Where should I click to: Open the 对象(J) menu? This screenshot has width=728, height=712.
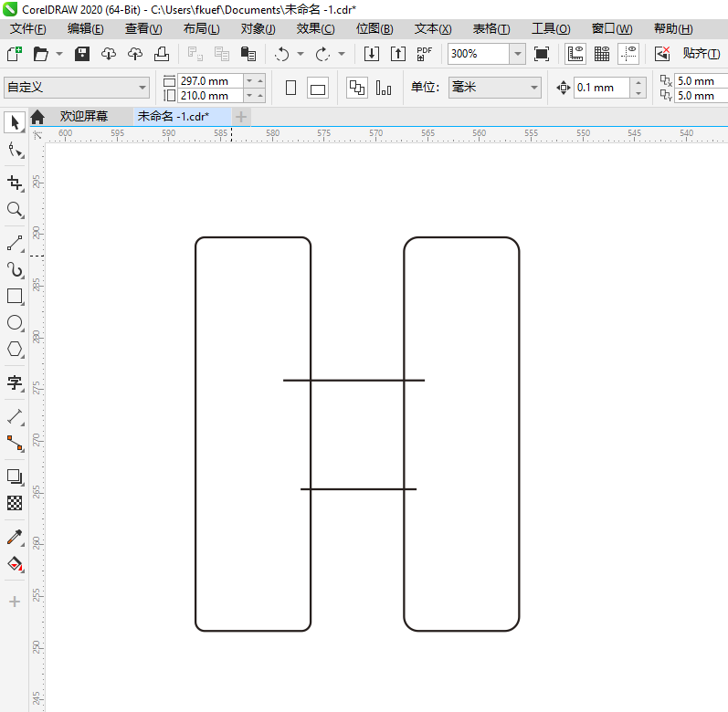tap(258, 29)
